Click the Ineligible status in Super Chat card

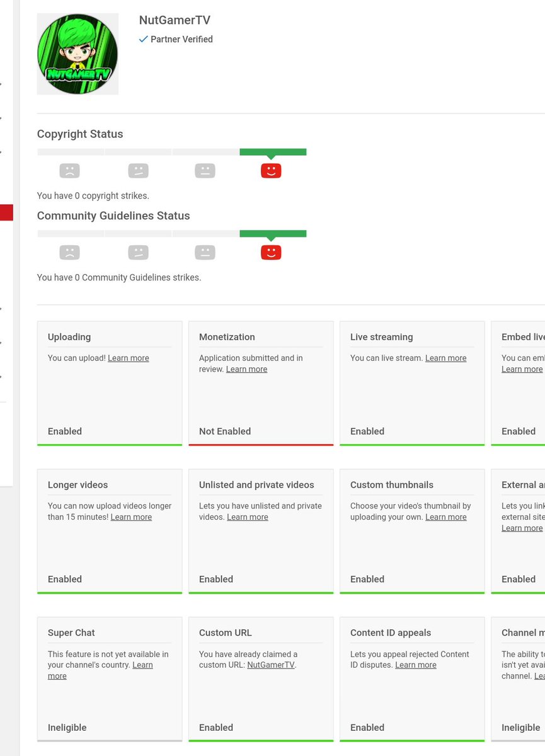click(67, 728)
